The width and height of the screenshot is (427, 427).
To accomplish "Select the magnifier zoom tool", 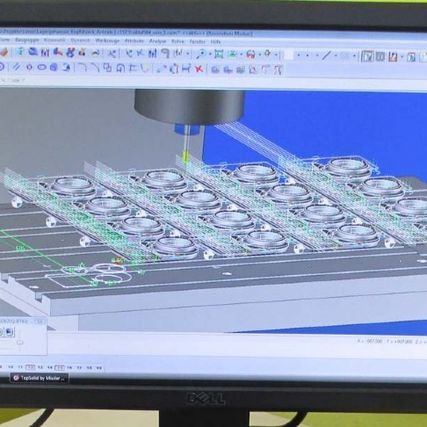I will click(x=201, y=54).
